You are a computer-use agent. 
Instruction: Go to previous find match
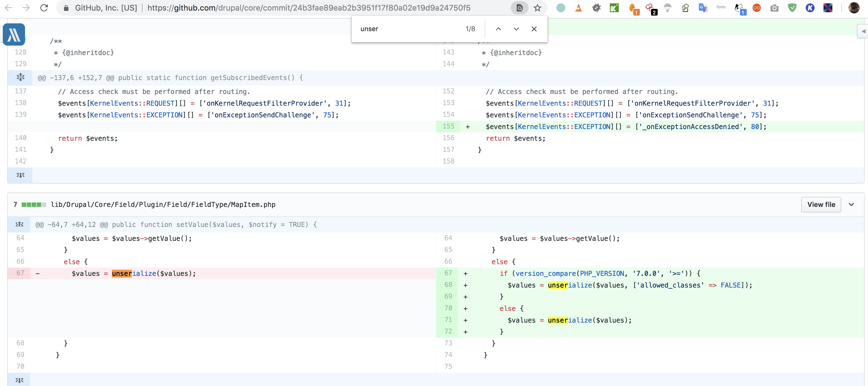click(498, 29)
